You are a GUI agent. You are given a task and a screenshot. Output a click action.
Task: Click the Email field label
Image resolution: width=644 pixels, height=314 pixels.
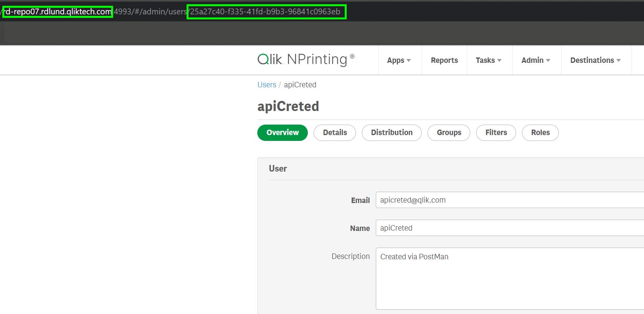[360, 200]
